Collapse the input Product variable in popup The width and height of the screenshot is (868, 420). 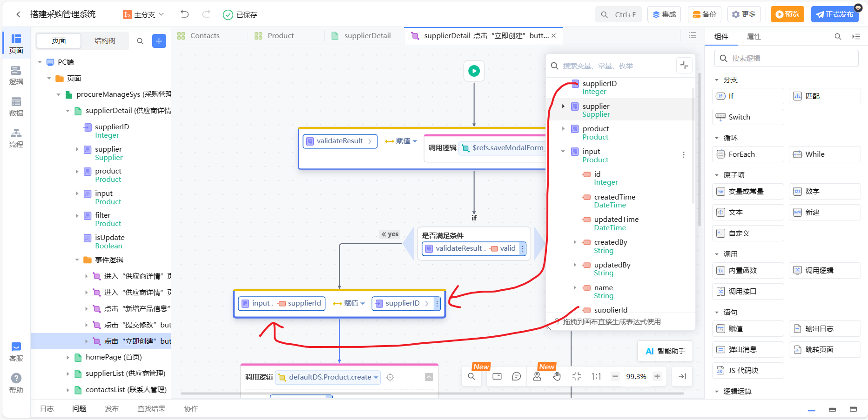[563, 152]
